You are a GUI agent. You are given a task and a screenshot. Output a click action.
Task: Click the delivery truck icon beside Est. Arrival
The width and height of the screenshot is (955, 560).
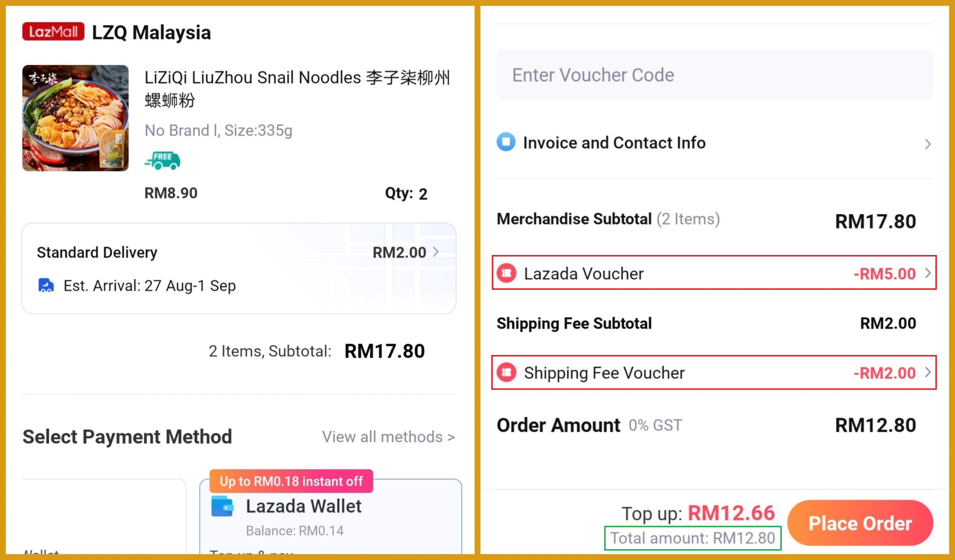coord(46,286)
